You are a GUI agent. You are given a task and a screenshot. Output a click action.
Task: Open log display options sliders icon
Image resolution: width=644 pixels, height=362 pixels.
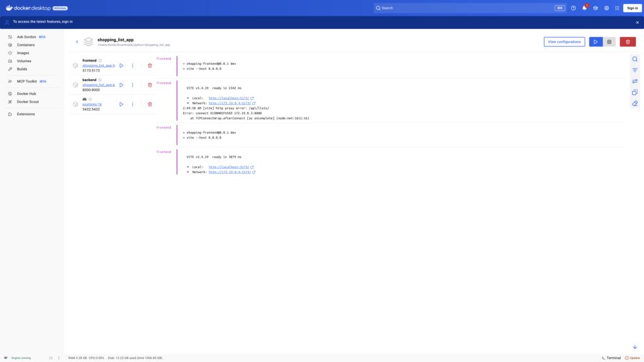pyautogui.click(x=635, y=81)
